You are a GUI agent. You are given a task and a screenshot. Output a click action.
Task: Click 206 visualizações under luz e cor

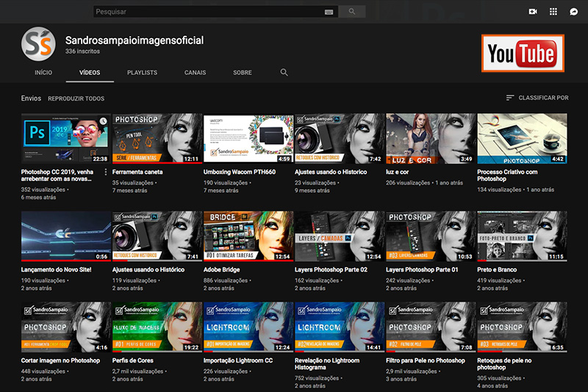point(408,182)
